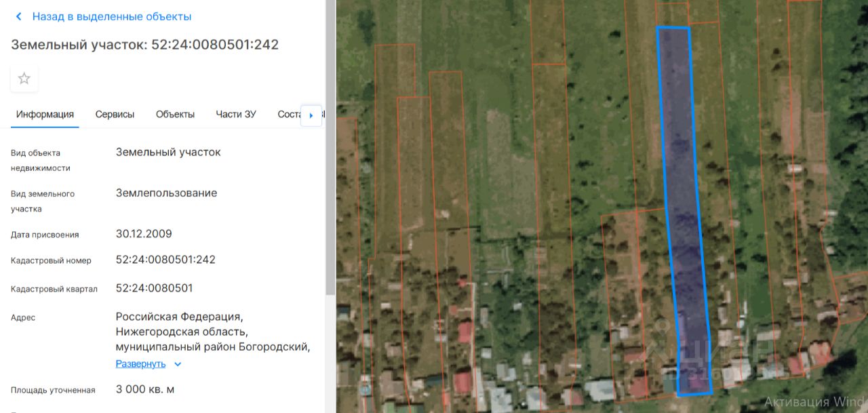Click the cadastral quarter value 52:24:0080501
Image resolution: width=868 pixels, height=413 pixels.
(155, 288)
